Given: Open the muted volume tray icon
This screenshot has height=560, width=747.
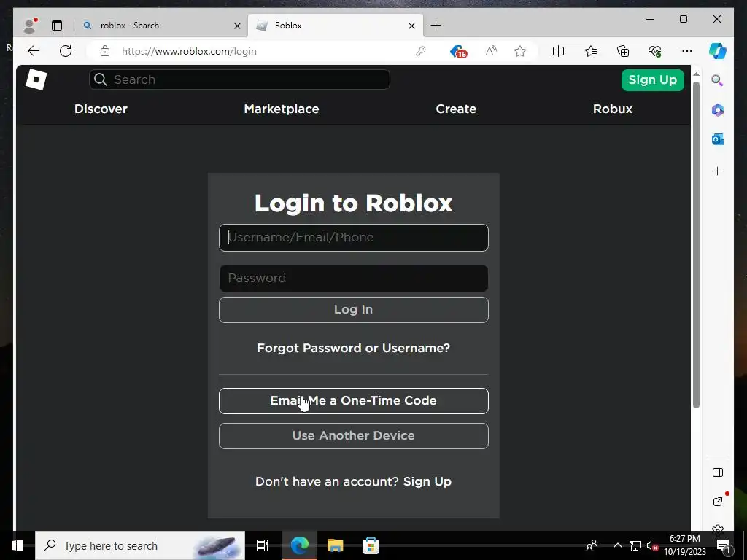Looking at the screenshot, I should (x=652, y=545).
